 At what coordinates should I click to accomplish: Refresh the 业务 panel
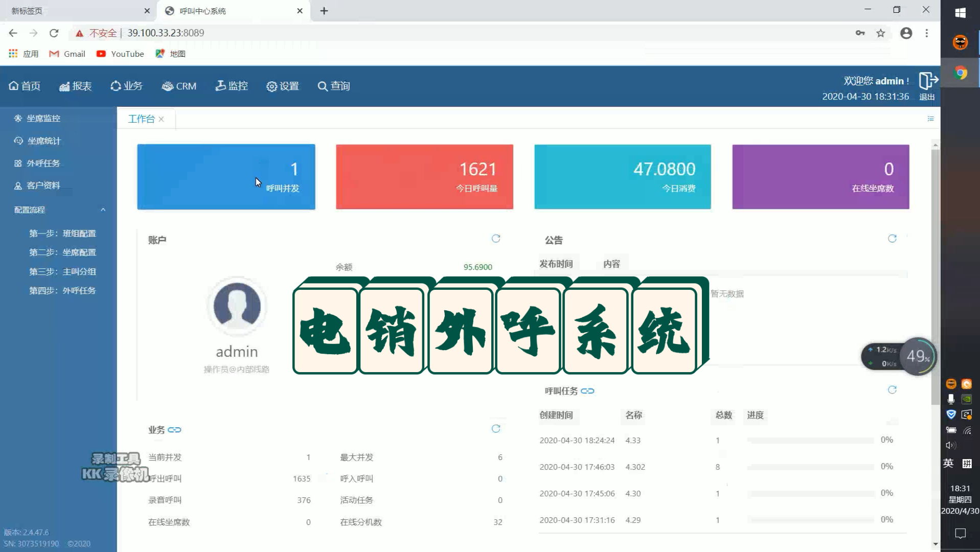tap(496, 429)
